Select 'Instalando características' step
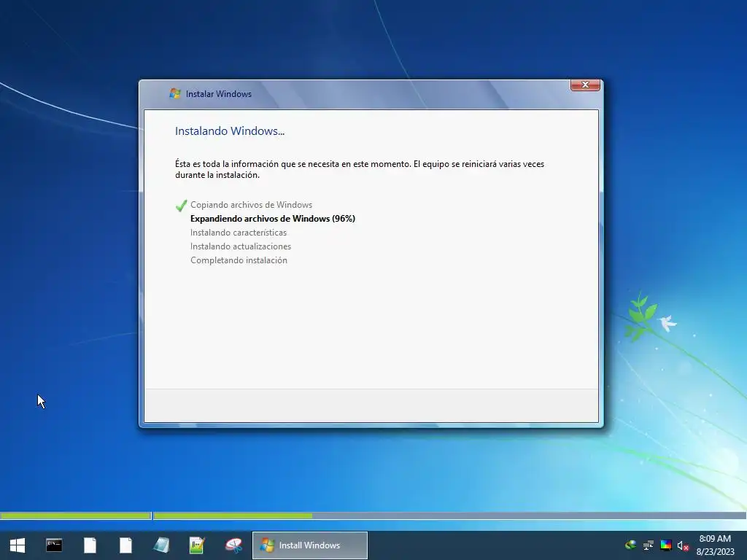 point(239,233)
